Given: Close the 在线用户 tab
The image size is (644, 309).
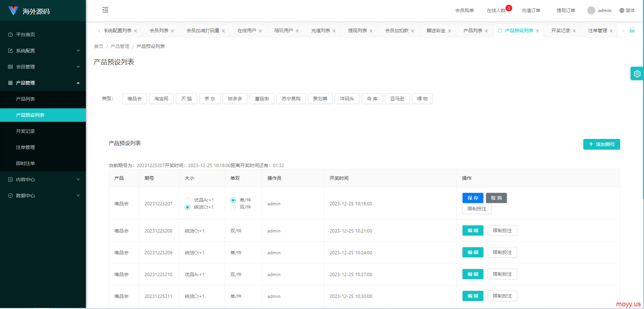Looking at the screenshot, I should click(260, 31).
